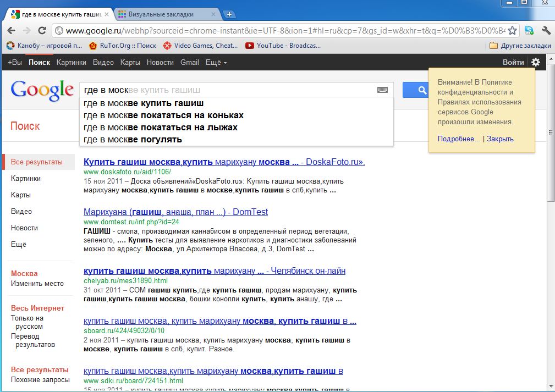Click Войти to sign in

(513, 62)
